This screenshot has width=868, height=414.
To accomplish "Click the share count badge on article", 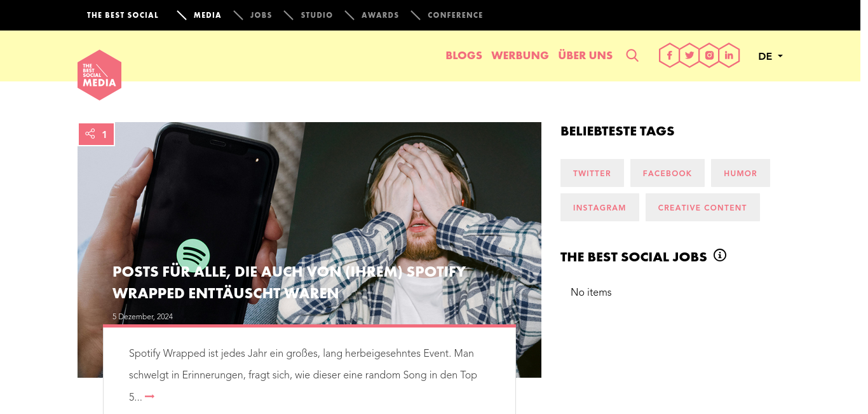I will (x=96, y=134).
